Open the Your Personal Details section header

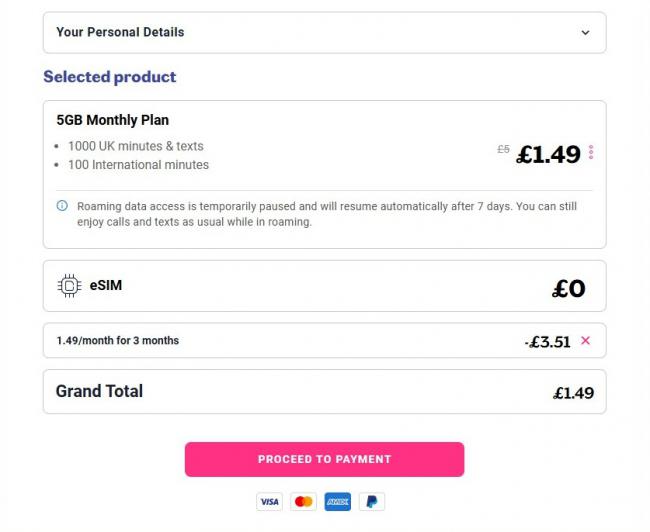tap(120, 32)
